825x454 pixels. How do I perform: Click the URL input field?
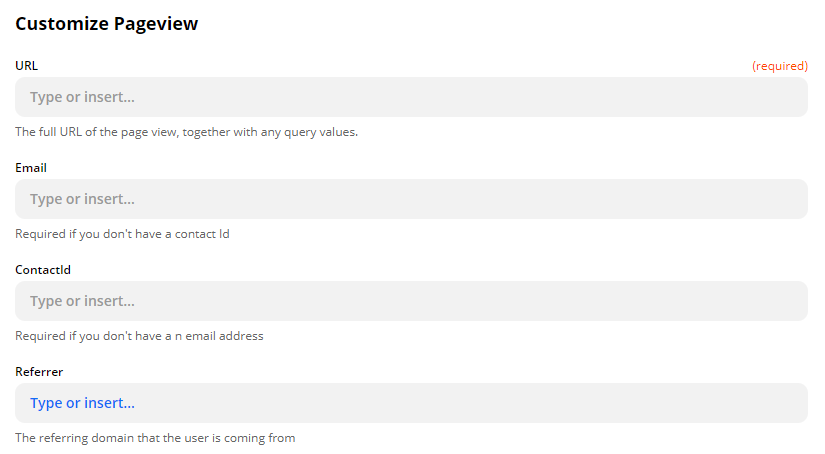411,97
